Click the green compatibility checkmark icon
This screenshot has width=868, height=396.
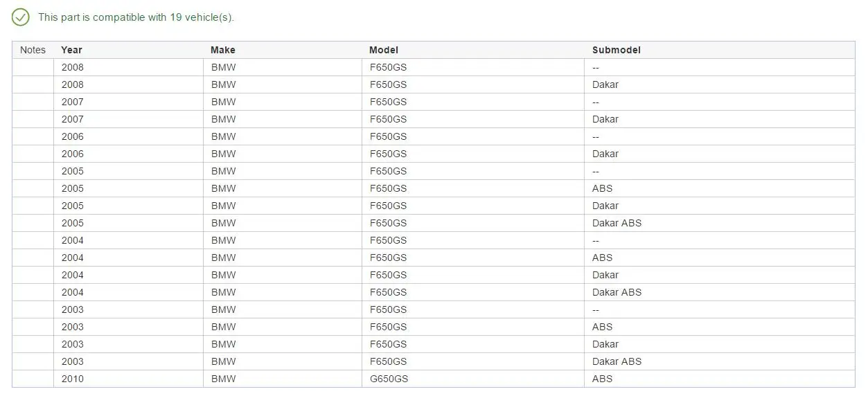click(21, 17)
